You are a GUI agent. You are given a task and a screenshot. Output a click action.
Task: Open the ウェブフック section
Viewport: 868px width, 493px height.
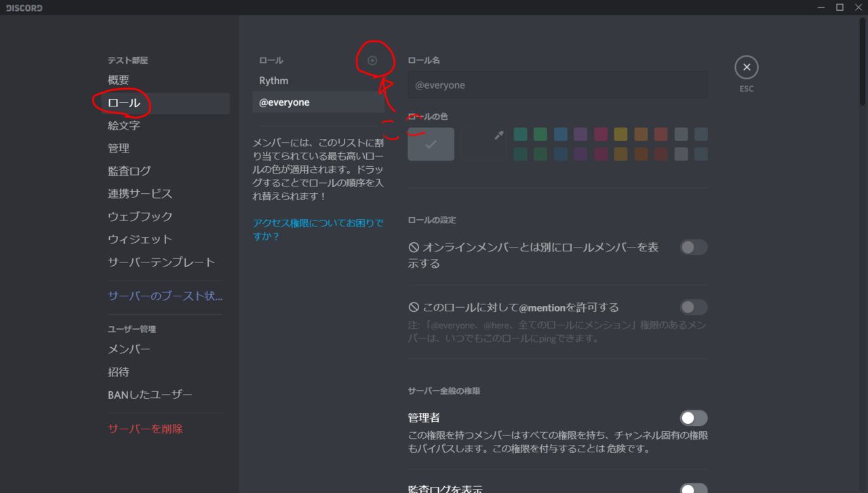[x=140, y=216]
